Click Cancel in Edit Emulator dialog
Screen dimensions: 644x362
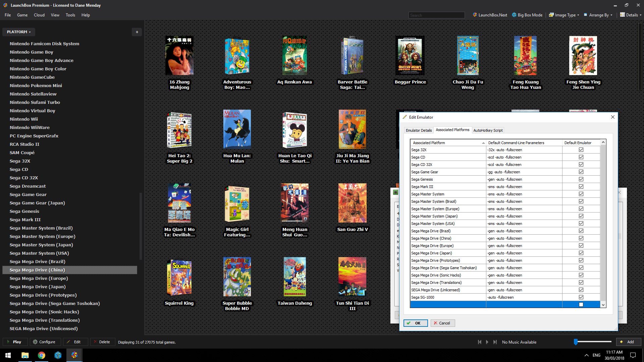click(443, 323)
